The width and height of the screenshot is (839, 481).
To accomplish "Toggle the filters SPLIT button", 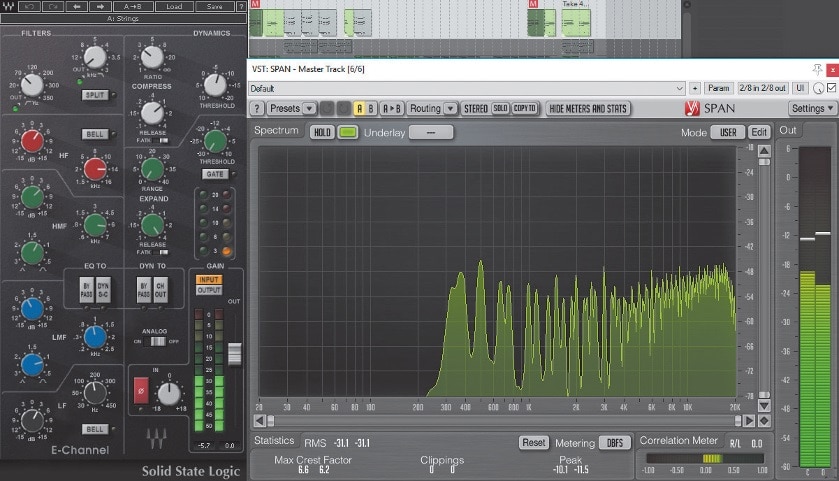I will pyautogui.click(x=95, y=95).
